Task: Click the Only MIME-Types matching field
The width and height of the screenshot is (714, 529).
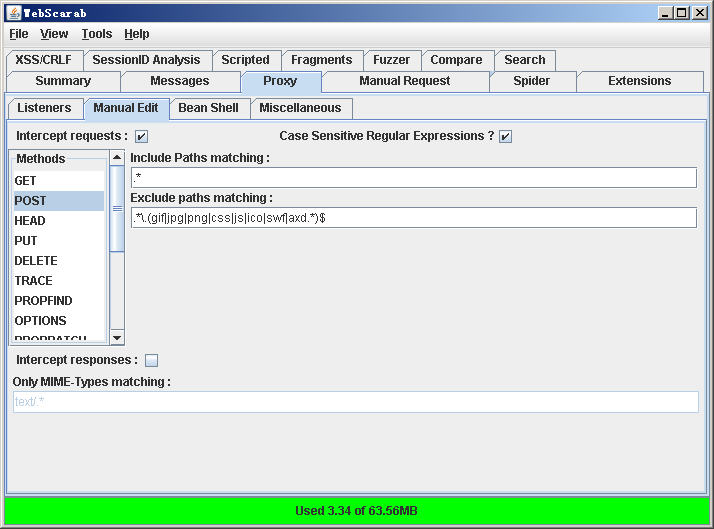Action: [x=356, y=402]
